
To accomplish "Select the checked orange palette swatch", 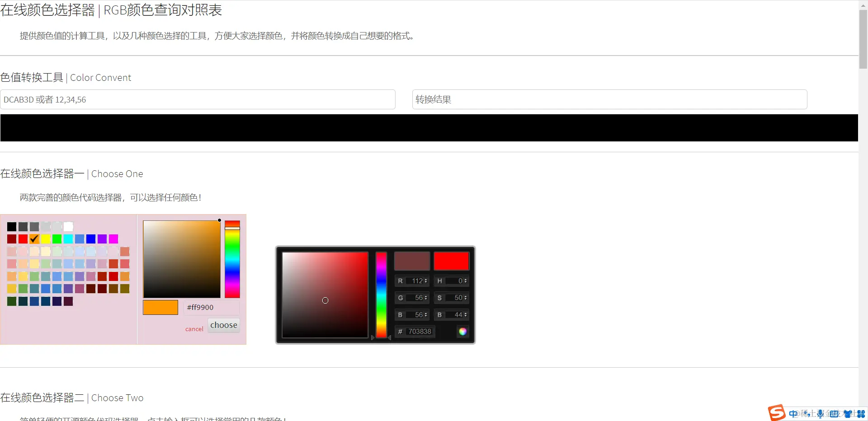I will point(34,239).
